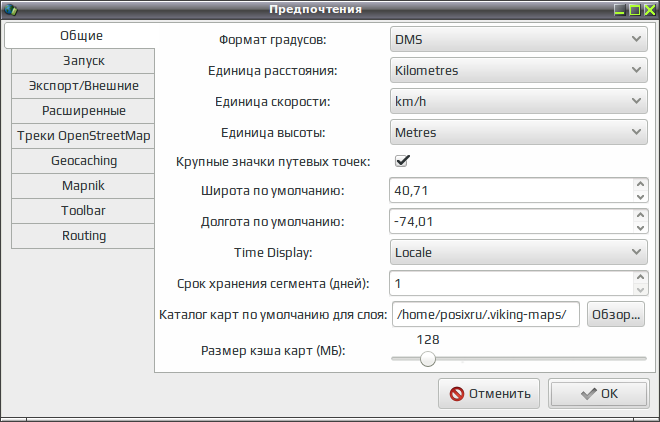Open the speed unit km/h dropdown

pos(519,101)
